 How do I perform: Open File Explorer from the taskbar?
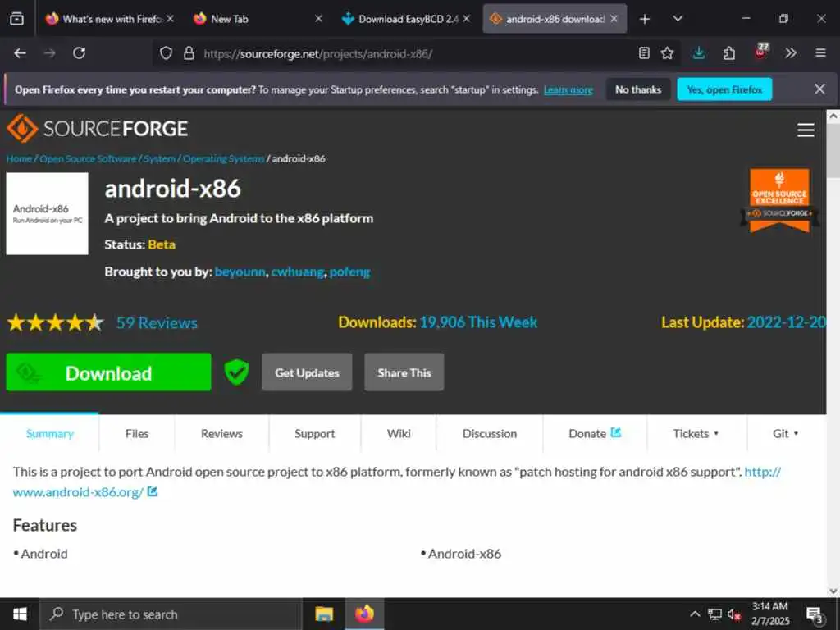323,614
